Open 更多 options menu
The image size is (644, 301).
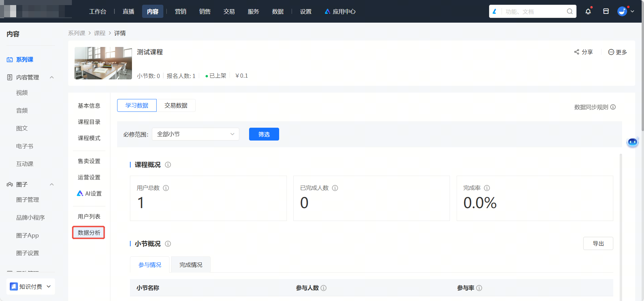617,52
